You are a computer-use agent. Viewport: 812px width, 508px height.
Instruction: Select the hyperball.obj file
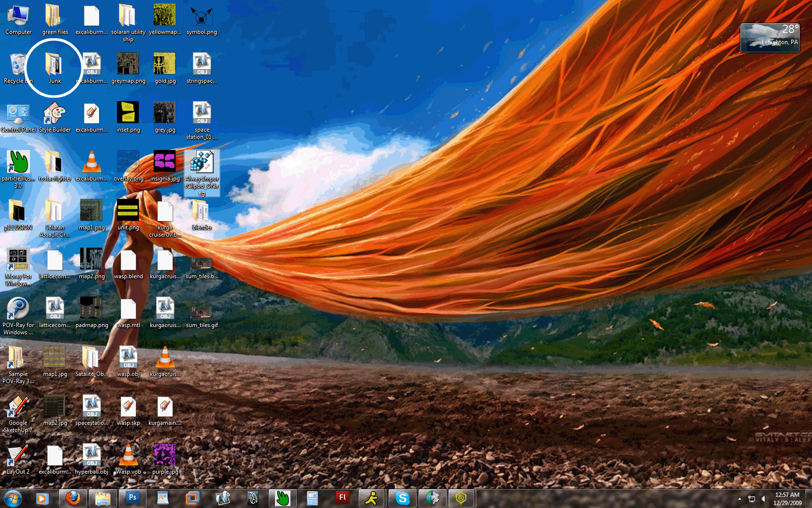click(91, 460)
